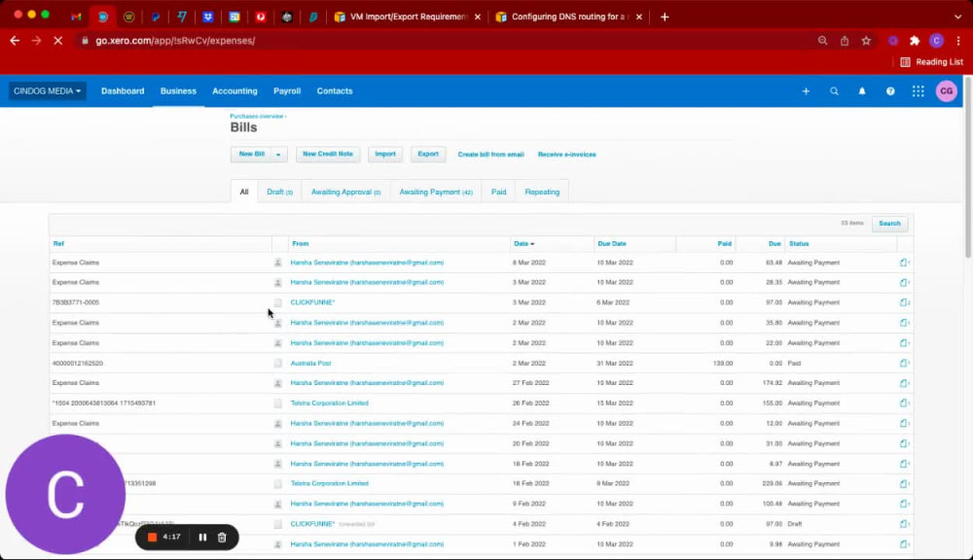Open the Australia Post supplier link
The image size is (973, 560).
point(311,364)
